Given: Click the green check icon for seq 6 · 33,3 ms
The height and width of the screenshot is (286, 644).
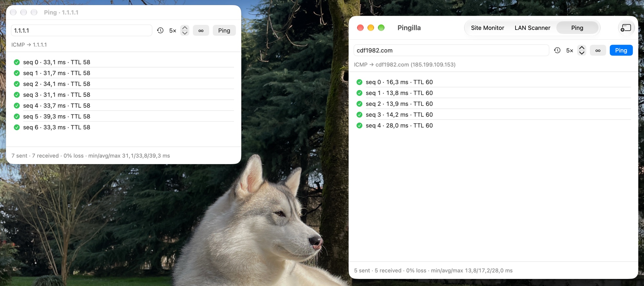Looking at the screenshot, I should [17, 127].
